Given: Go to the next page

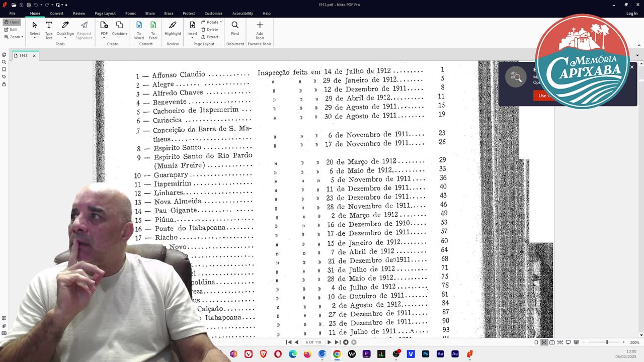Looking at the screenshot, I should pyautogui.click(x=330, y=342).
